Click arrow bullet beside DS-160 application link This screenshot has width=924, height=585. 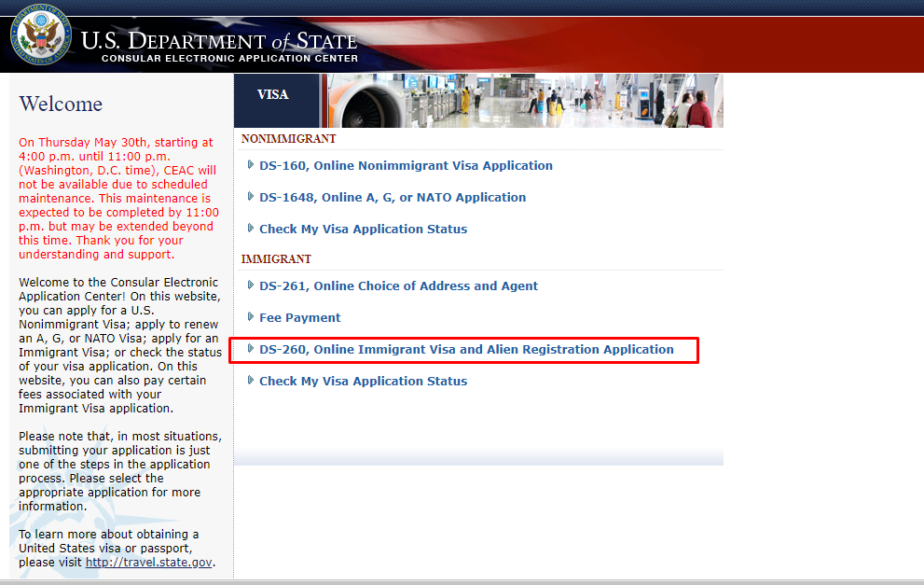(x=251, y=164)
